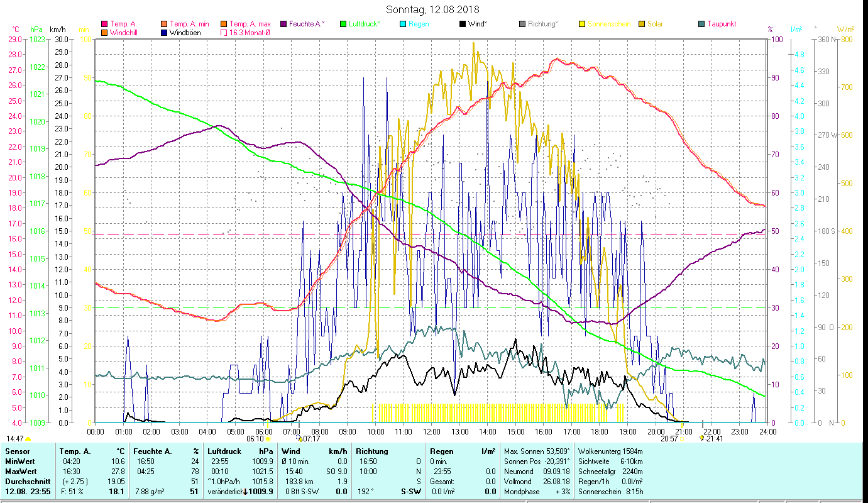The width and height of the screenshot is (868, 503).
Task: Click the Sensor column header in the table
Action: click(17, 451)
